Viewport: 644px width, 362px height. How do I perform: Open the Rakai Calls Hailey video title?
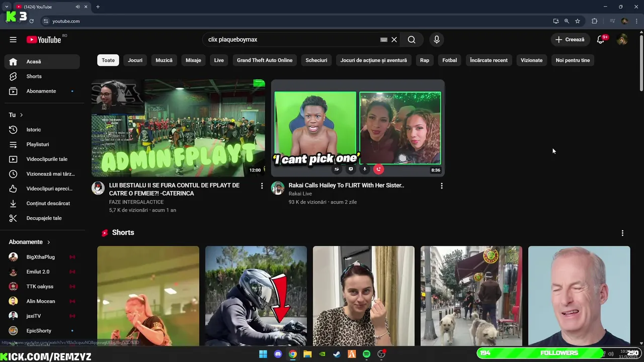pyautogui.click(x=346, y=186)
